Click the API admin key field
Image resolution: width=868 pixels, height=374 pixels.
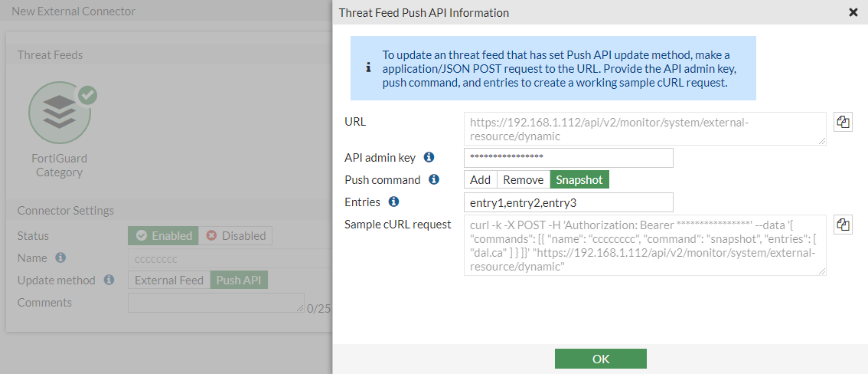click(x=568, y=158)
